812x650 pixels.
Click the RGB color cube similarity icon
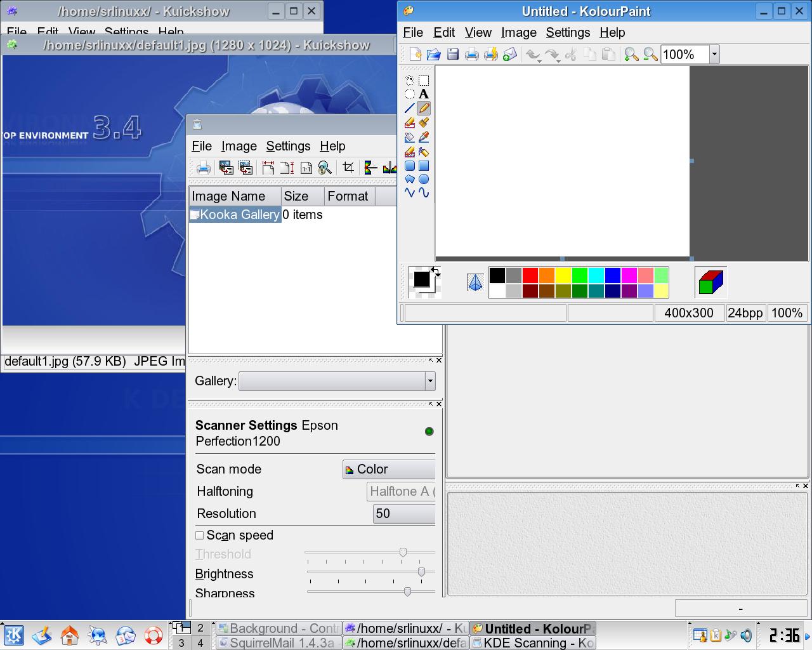click(710, 282)
